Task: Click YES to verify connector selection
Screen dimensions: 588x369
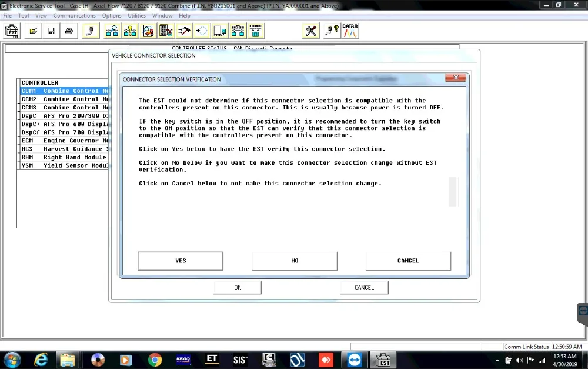Action: click(181, 261)
